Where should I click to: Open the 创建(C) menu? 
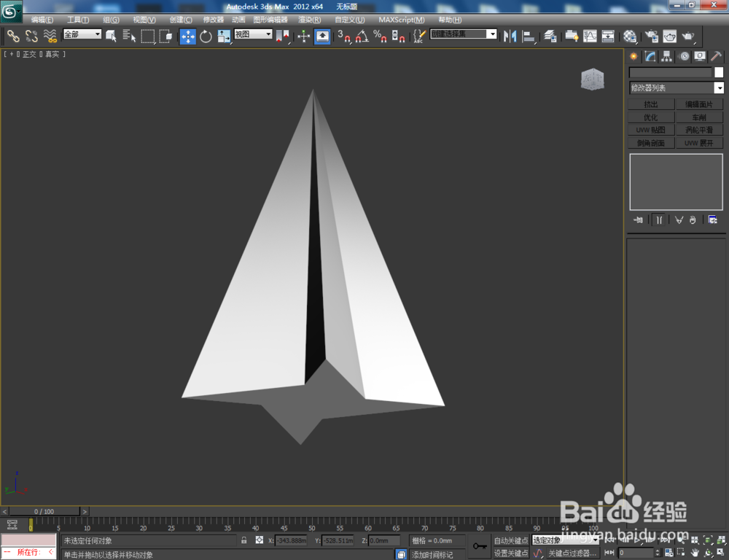[180, 20]
